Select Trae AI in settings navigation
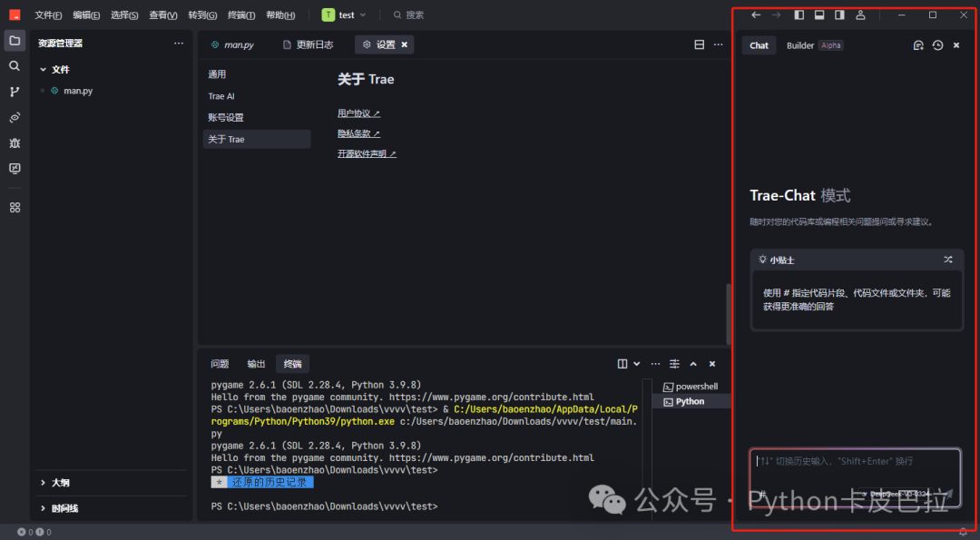Image resolution: width=980 pixels, height=540 pixels. click(x=257, y=96)
